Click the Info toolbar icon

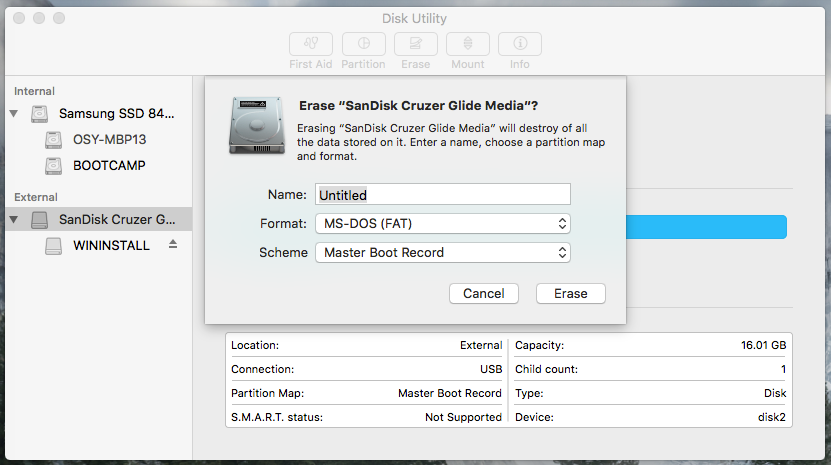click(520, 44)
